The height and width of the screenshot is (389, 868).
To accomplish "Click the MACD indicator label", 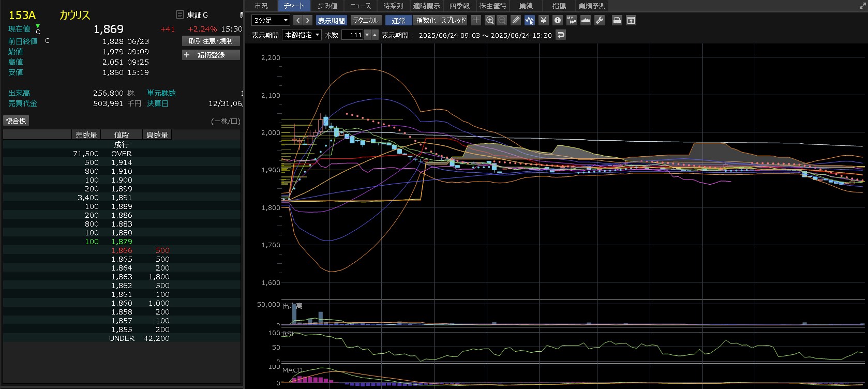I will tap(292, 370).
